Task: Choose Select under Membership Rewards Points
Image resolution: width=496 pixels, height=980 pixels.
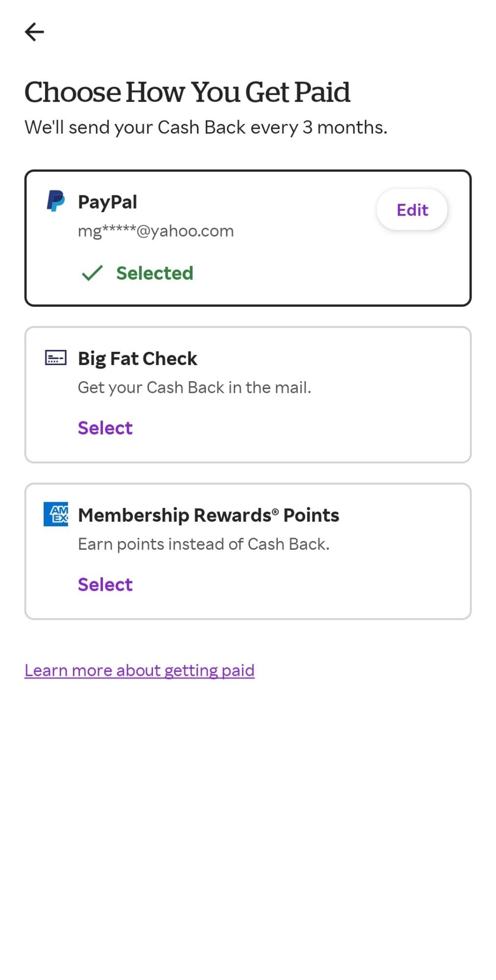Action: click(x=105, y=584)
